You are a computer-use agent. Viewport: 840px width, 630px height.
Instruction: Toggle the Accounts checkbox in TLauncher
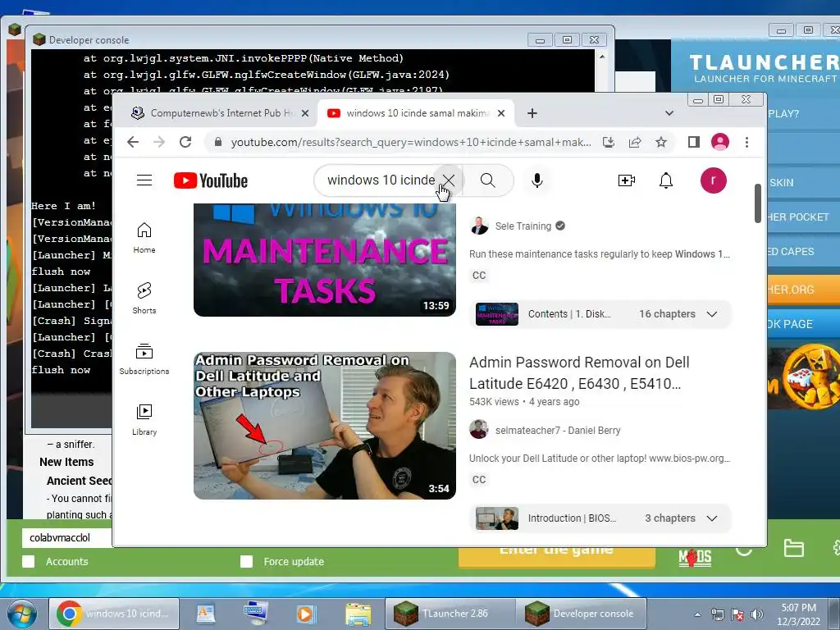29,561
